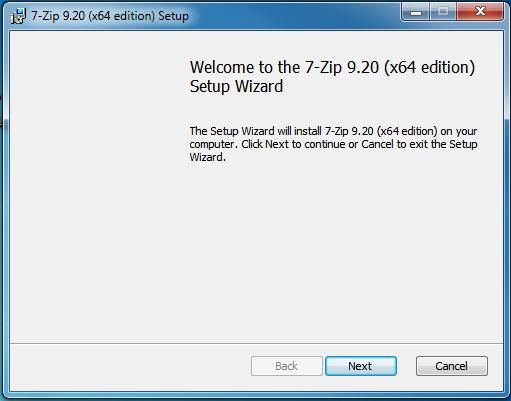Click the disabled Back button
The height and width of the screenshot is (401, 511).
[x=287, y=366]
